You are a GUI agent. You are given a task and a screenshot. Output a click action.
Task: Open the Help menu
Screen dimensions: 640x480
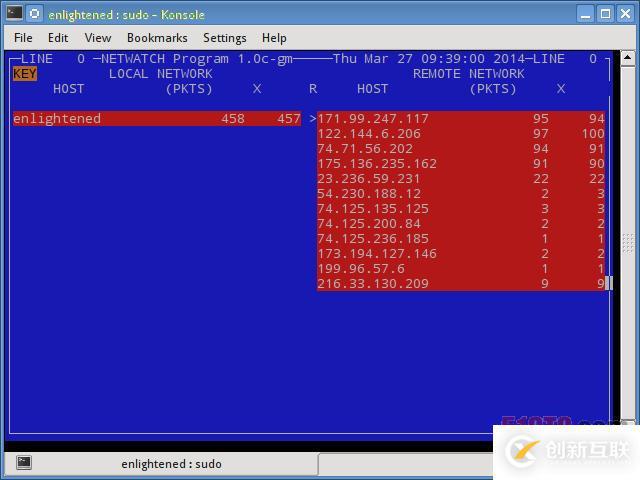[x=274, y=38]
